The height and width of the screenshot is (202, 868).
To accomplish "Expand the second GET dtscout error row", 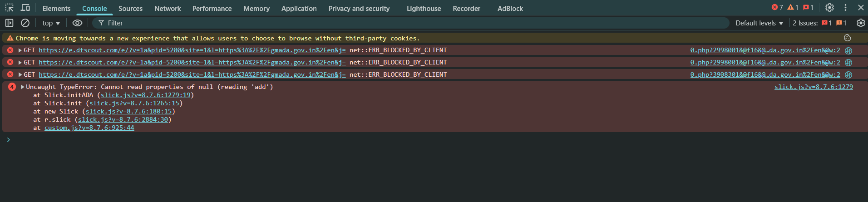I will pos(20,63).
